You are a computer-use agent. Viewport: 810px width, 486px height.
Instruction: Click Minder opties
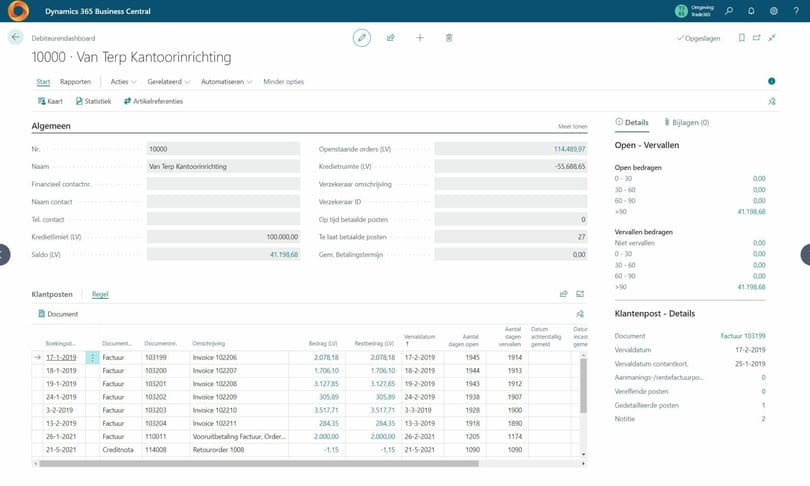coord(284,82)
